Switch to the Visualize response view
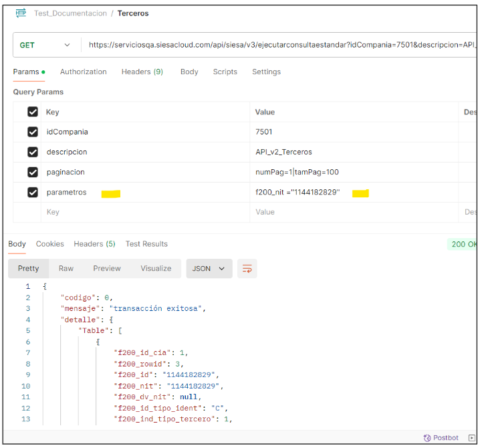The image size is (480, 448). click(x=156, y=269)
